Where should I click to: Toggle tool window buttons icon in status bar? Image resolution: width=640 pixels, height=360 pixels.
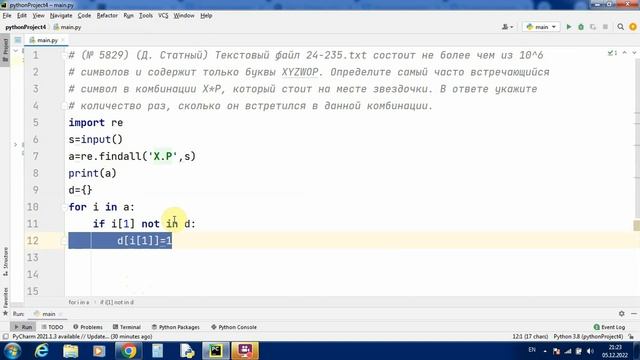(5, 337)
